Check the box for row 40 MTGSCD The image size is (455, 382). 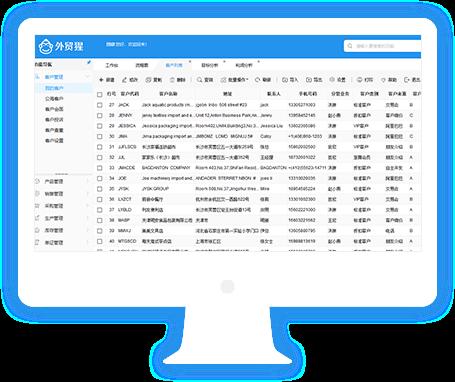tap(100, 241)
